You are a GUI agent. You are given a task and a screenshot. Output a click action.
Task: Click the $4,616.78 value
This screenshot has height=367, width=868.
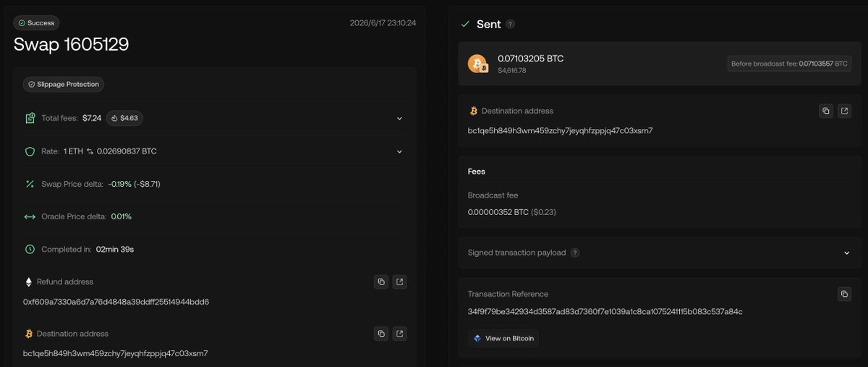[x=512, y=70]
